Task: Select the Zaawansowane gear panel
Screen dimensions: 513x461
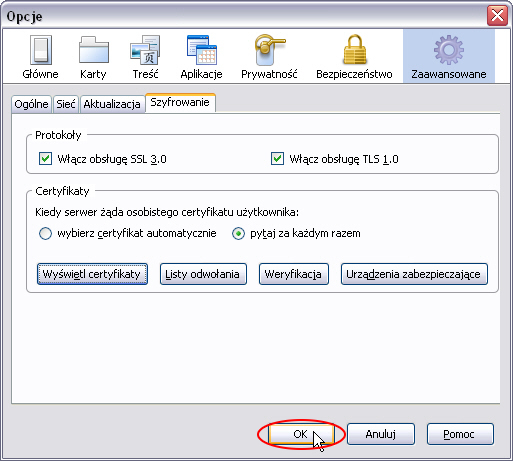Action: click(x=449, y=57)
